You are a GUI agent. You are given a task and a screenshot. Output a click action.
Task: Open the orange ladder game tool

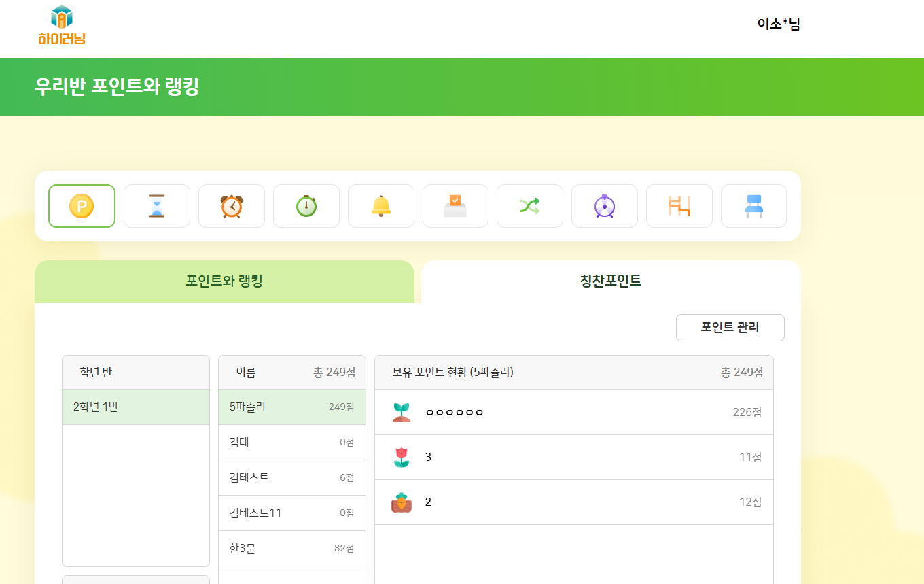[x=679, y=206]
